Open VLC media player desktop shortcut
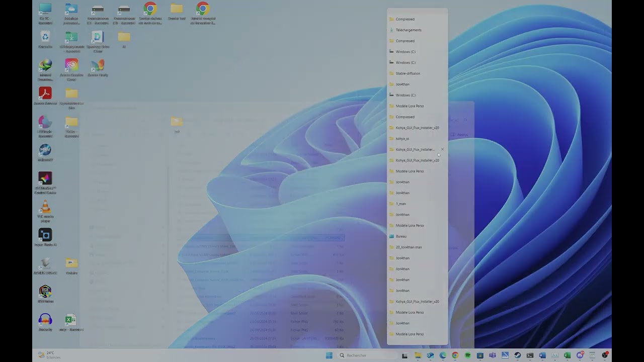This screenshot has height=362, width=644. coord(45,208)
